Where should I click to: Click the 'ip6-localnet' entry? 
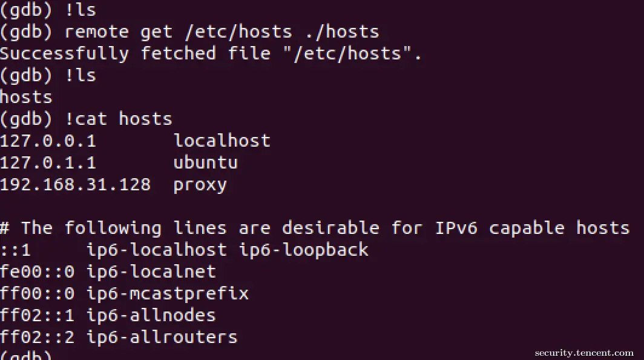pos(151,272)
